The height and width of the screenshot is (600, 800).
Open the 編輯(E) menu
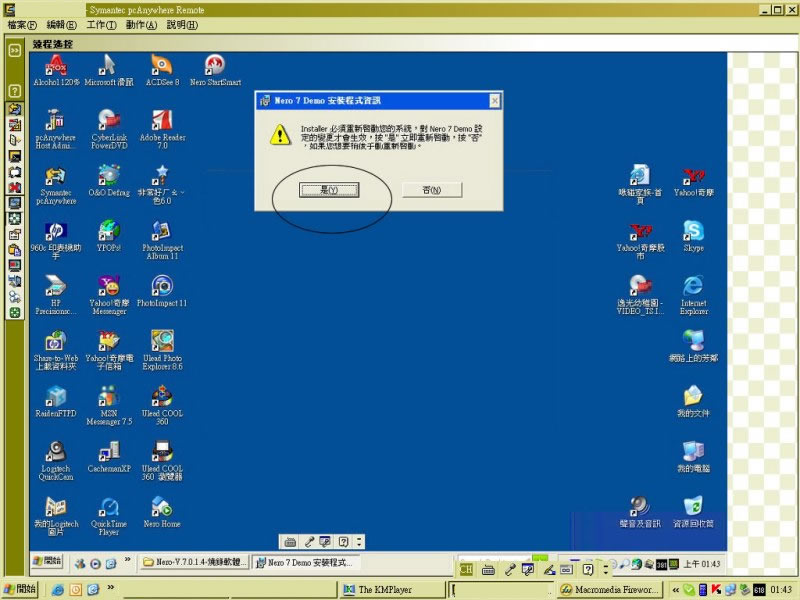coord(61,25)
